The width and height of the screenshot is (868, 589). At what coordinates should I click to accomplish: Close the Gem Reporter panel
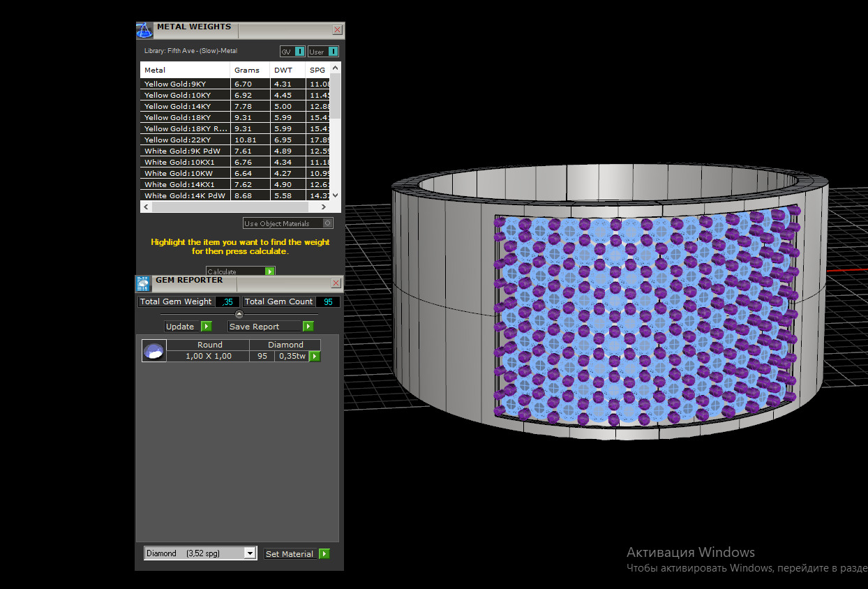coord(336,283)
